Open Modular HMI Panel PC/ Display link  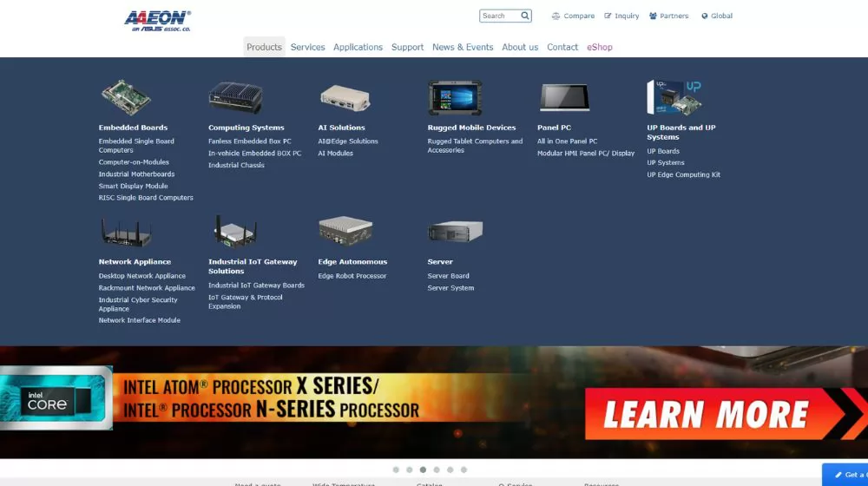click(x=586, y=154)
